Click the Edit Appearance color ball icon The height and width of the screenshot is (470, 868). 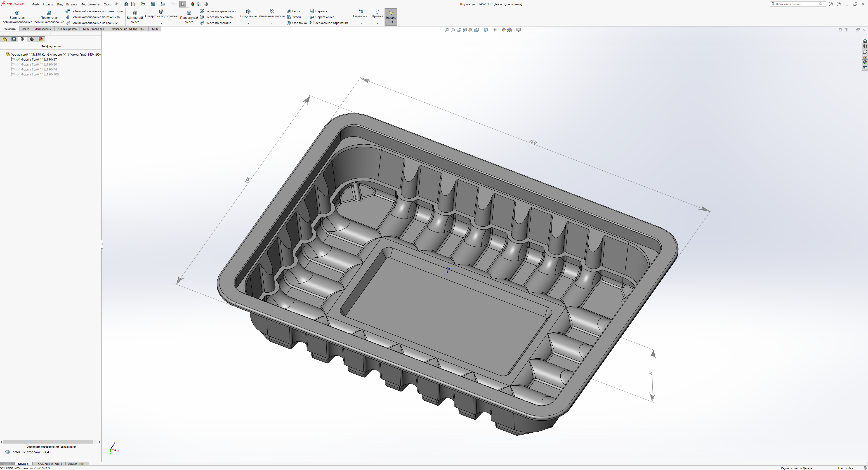503,30
